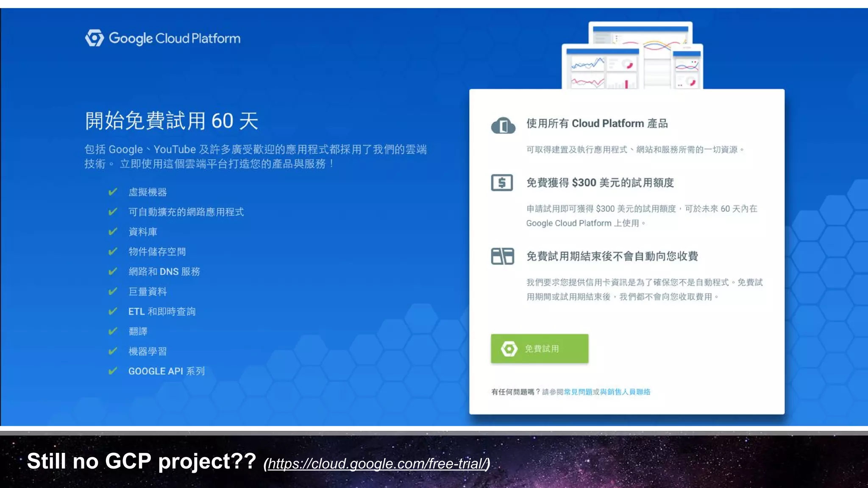Click the checkmark next to 資料庫
This screenshot has height=488, width=868.
click(x=113, y=232)
